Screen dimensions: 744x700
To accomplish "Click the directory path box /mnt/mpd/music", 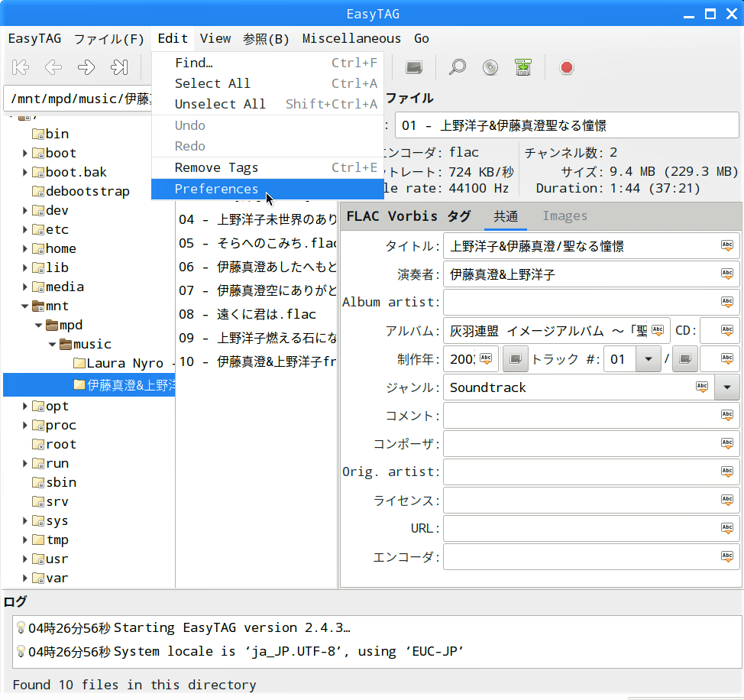I will pos(78,99).
